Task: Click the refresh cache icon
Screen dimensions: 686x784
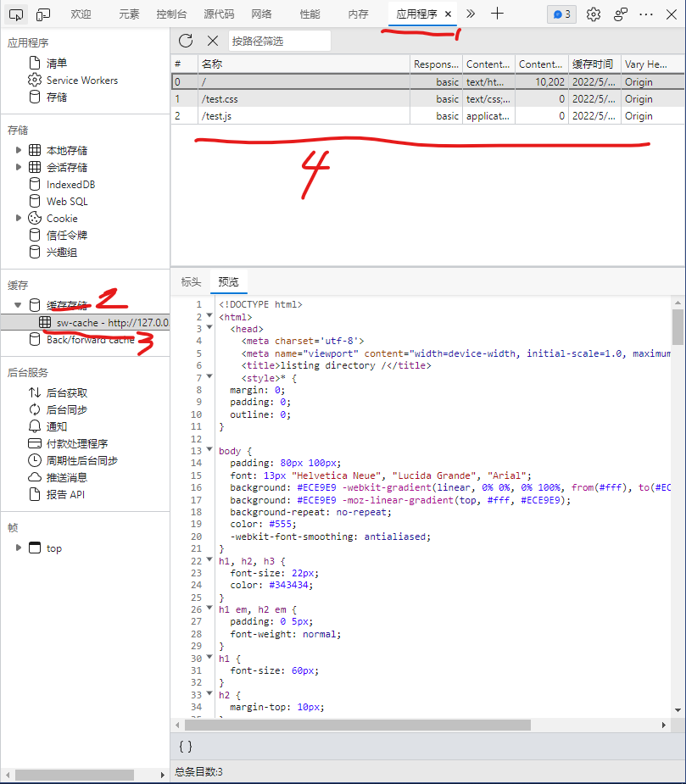Action: click(x=186, y=41)
